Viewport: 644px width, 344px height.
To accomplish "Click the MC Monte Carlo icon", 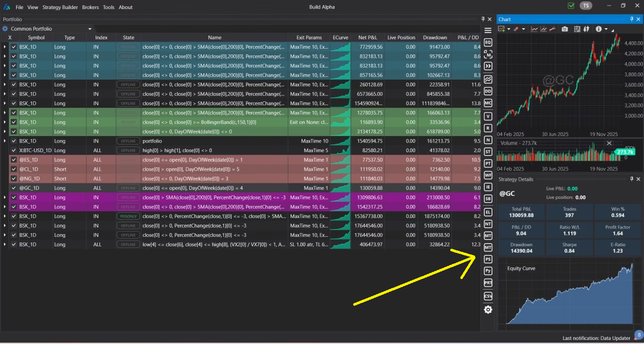I will 488,103.
